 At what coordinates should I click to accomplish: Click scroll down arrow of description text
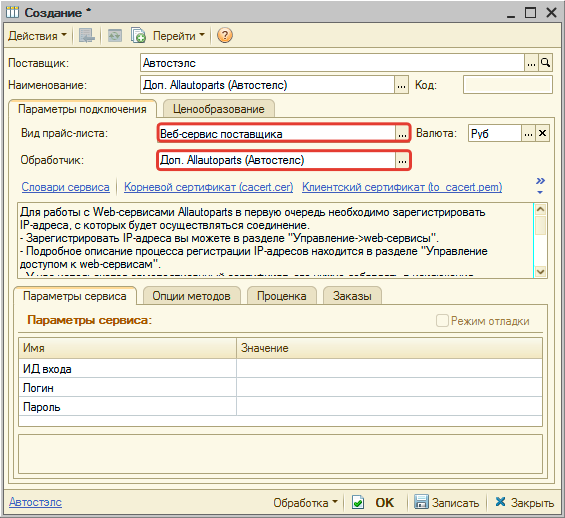540,272
